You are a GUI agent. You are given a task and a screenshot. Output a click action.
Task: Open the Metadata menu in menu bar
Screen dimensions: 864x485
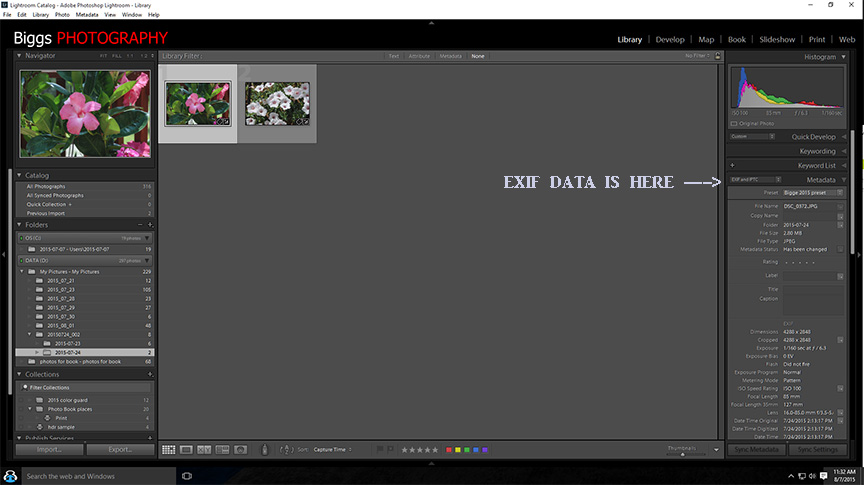87,15
